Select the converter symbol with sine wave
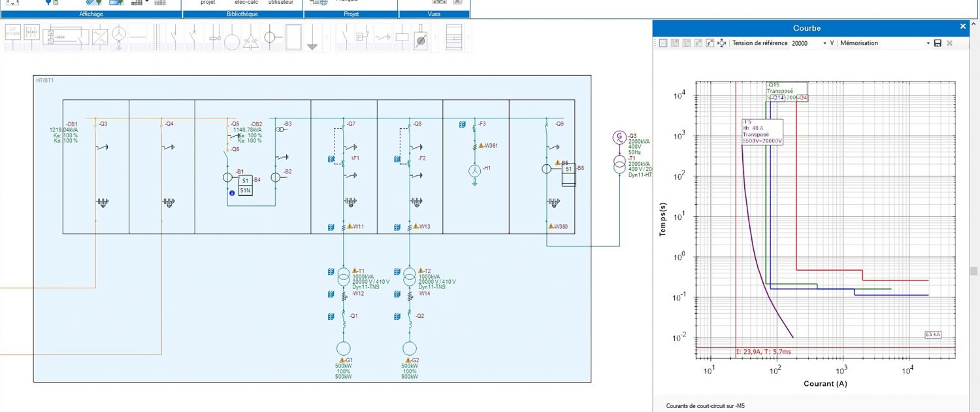Image resolution: width=980 pixels, height=412 pixels. [x=99, y=36]
